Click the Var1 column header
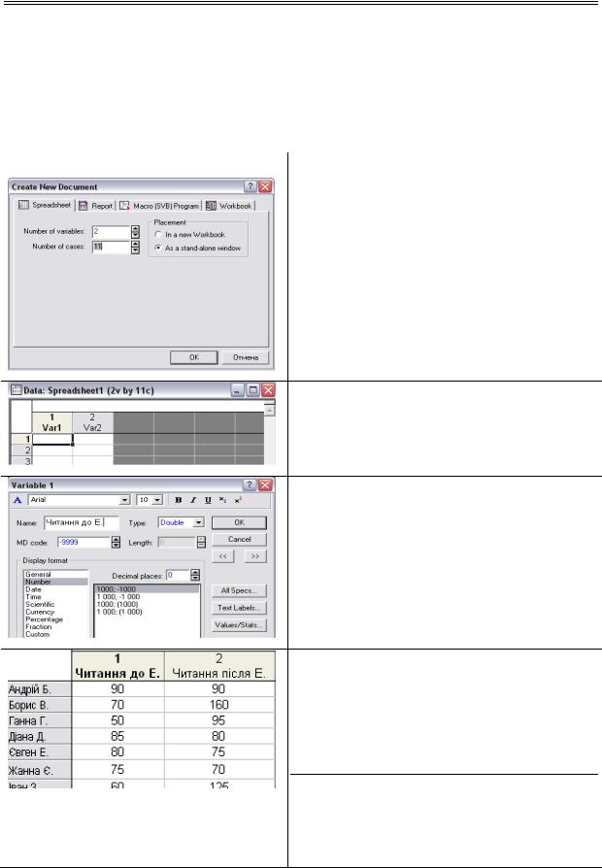 tap(52, 422)
